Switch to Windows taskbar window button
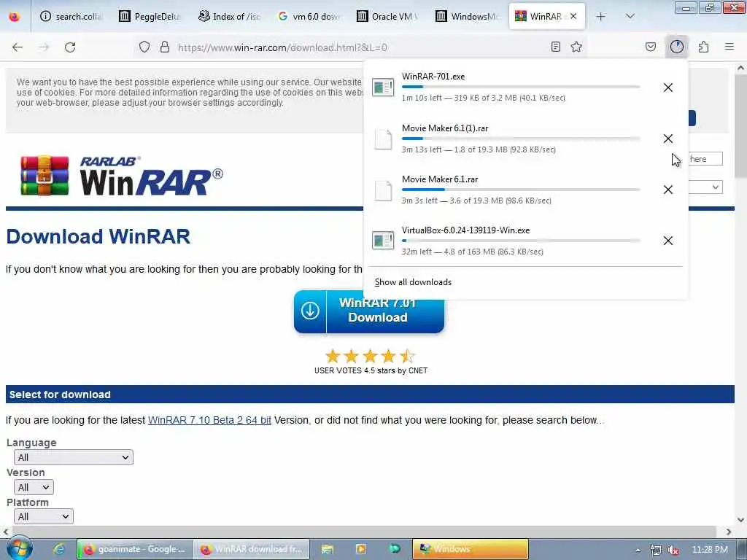Viewport: 747px width, 560px height. [x=471, y=549]
